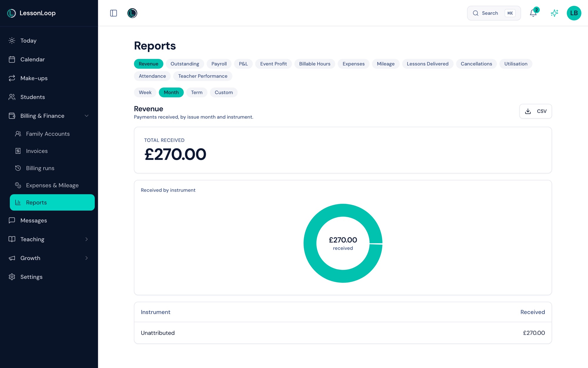Switch to the Outstanding report tab
Viewport: 588px width, 368px height.
[x=185, y=64]
